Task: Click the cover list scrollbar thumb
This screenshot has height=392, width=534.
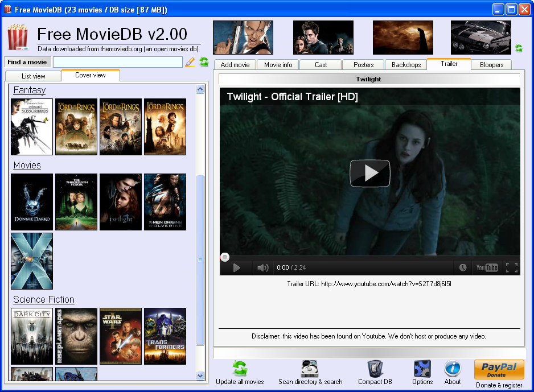Action: (x=200, y=261)
